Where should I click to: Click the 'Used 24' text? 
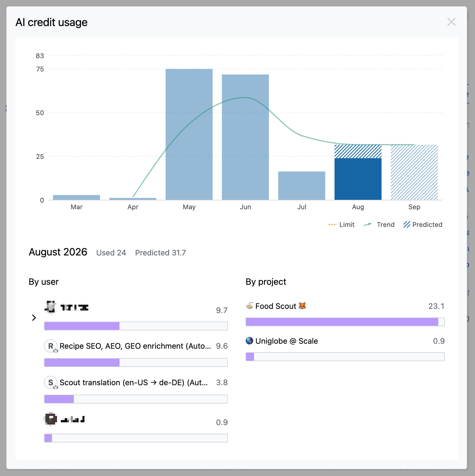coord(111,253)
